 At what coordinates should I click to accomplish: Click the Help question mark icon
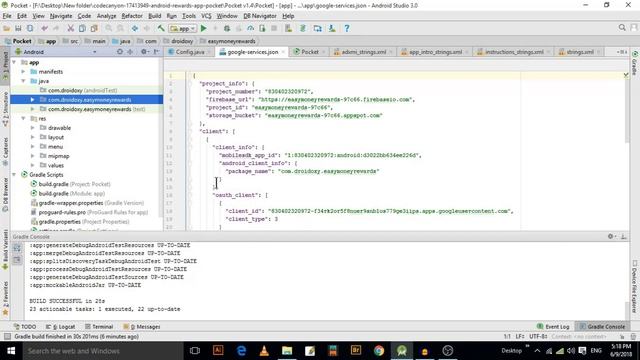[x=347, y=29]
